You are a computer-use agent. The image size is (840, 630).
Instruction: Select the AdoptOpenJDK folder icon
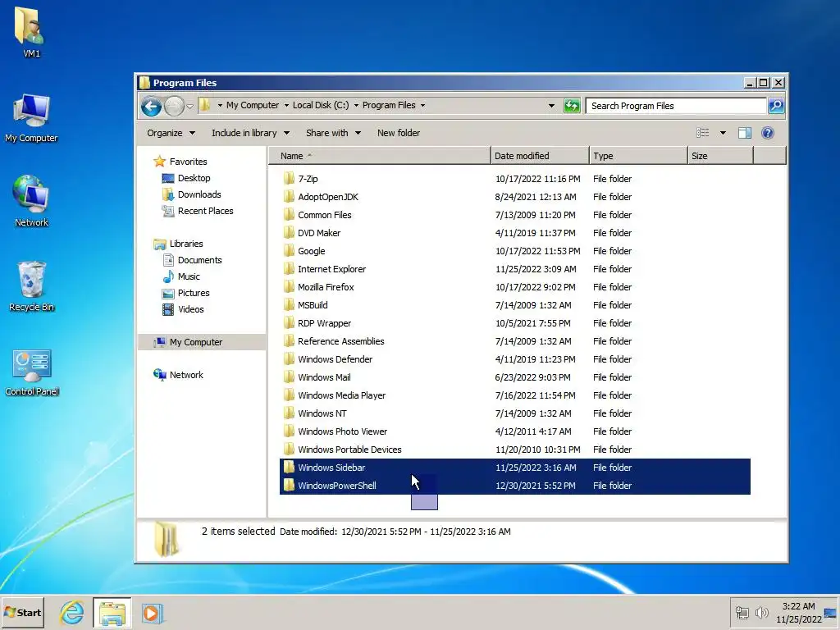tap(289, 196)
